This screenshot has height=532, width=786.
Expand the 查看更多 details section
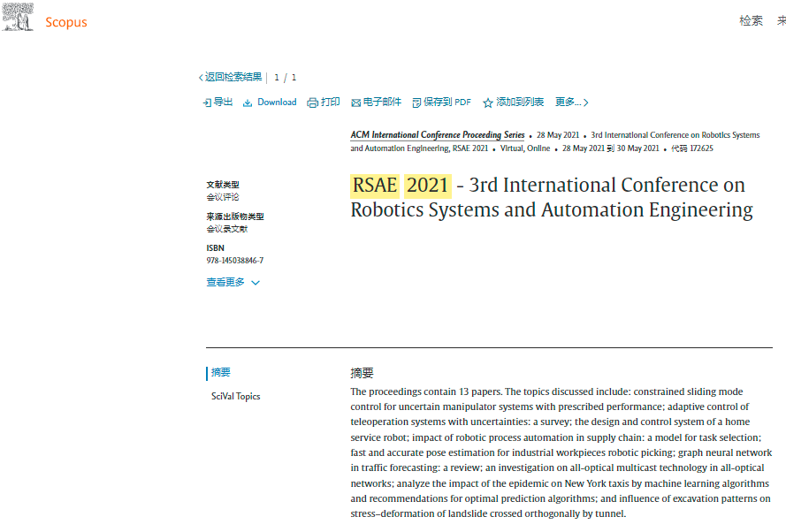point(225,283)
